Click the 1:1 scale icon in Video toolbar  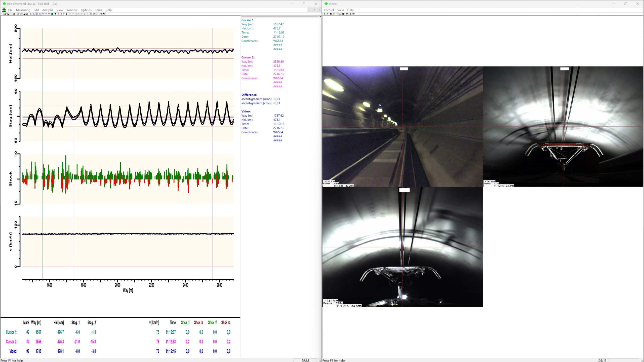tap(347, 14)
